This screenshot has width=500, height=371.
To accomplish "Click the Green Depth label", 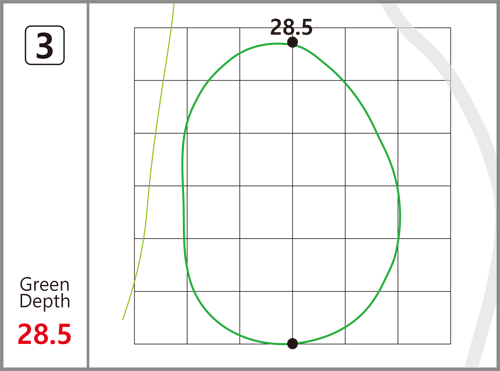I will tap(45, 293).
